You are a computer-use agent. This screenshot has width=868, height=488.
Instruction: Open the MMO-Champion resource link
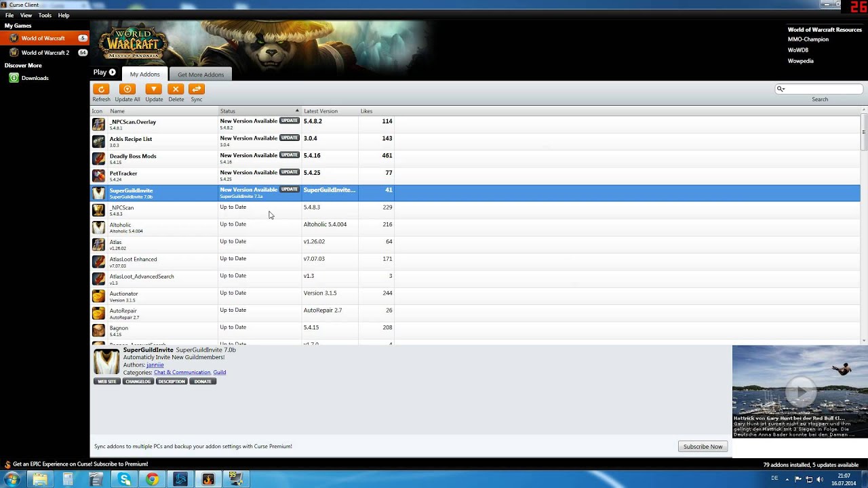click(808, 39)
